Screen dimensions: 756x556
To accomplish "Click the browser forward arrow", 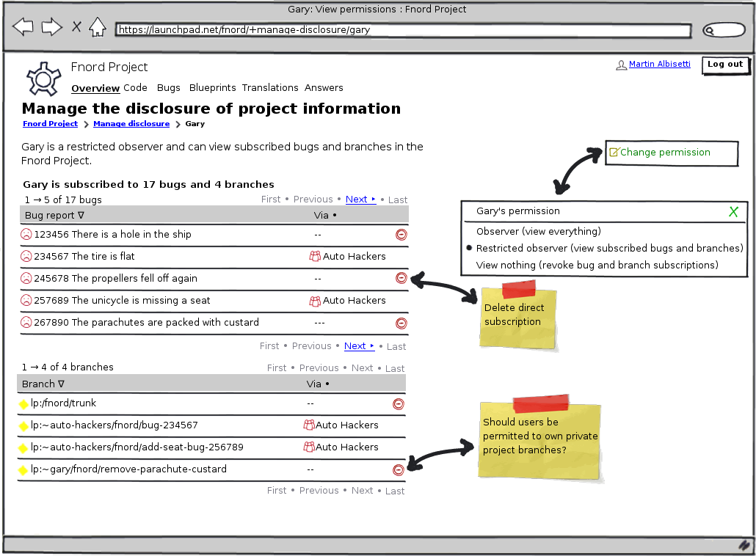I will coord(51,28).
